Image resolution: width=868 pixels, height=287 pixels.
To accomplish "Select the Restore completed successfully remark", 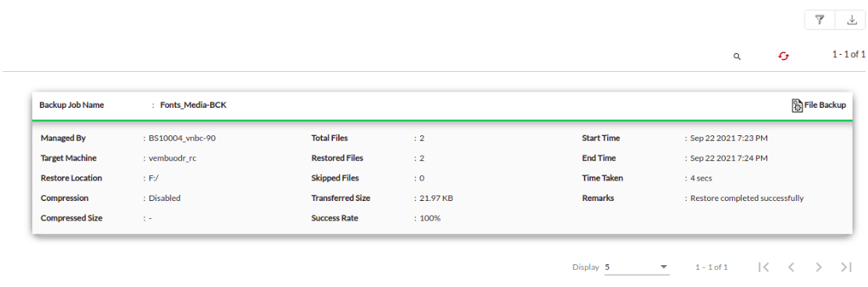I will (x=747, y=198).
